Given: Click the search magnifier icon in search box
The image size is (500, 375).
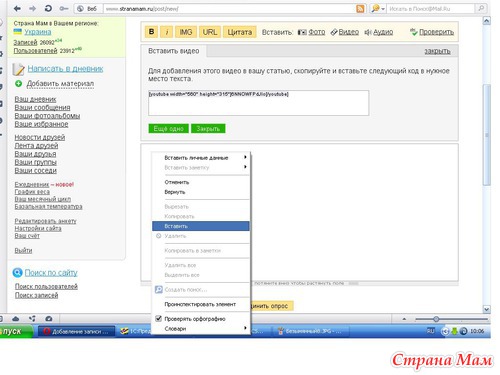Looking at the screenshot, I should 481,8.
